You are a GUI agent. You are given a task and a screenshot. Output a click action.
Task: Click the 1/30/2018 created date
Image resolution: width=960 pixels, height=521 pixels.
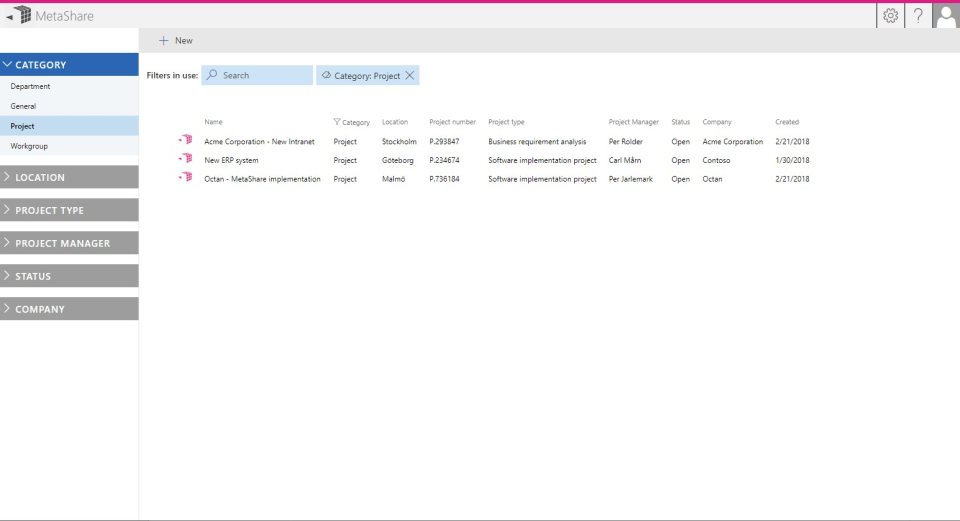[792, 160]
